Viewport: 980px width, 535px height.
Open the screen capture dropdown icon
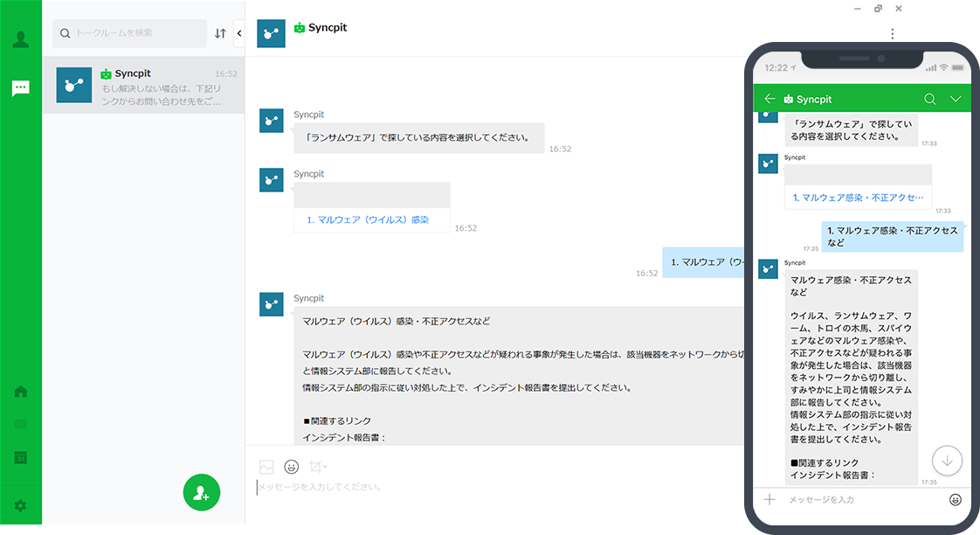[x=318, y=467]
